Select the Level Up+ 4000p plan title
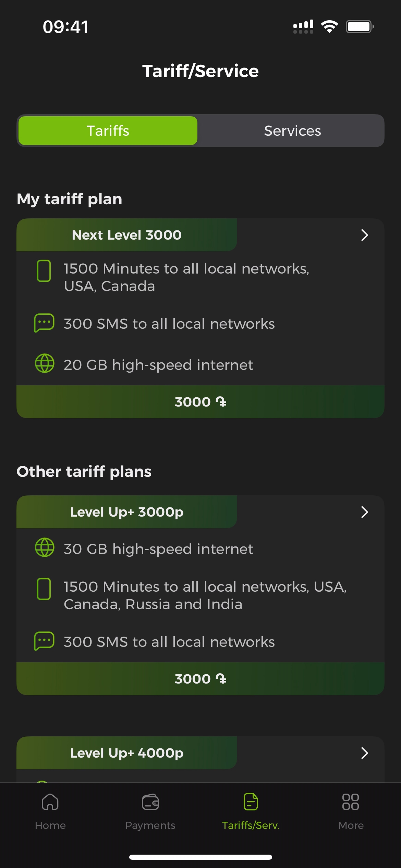401x868 pixels. (127, 753)
